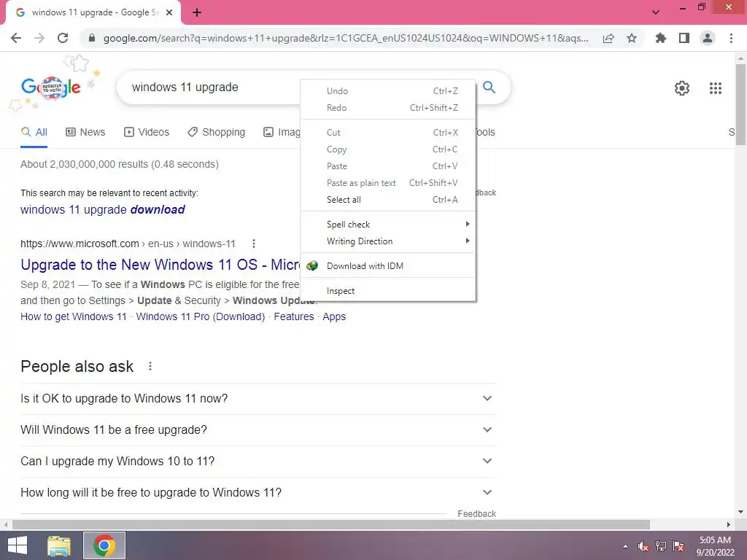Image resolution: width=747 pixels, height=560 pixels.
Task: Open How to get Windows 11 sitelink
Action: [74, 316]
